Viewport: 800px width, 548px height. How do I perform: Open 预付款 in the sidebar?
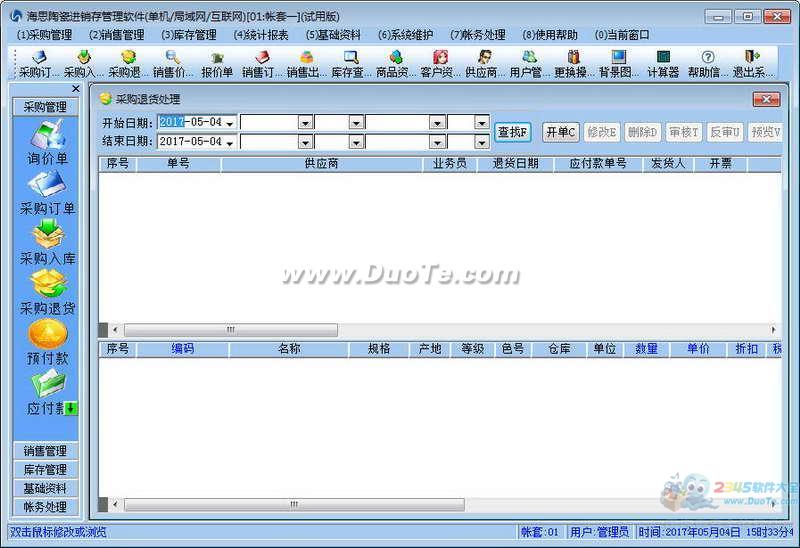[47, 342]
